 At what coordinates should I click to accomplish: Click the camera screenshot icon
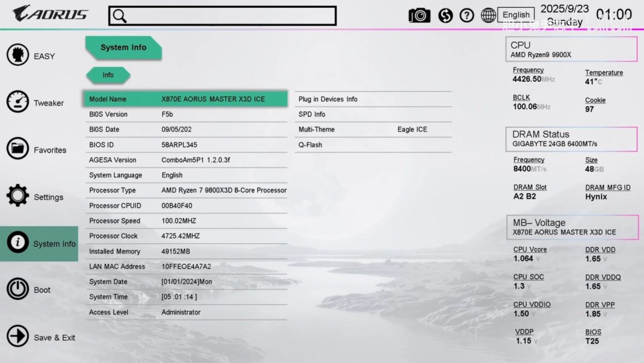point(419,16)
